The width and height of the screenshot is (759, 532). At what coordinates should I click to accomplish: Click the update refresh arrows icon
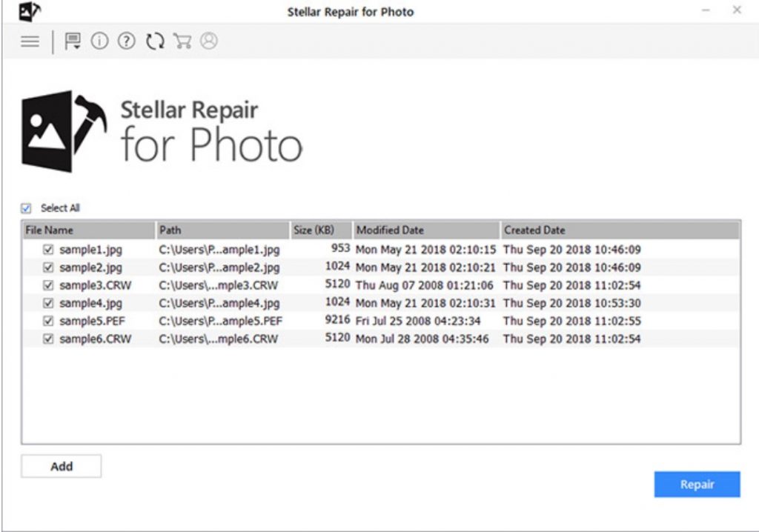click(x=154, y=41)
